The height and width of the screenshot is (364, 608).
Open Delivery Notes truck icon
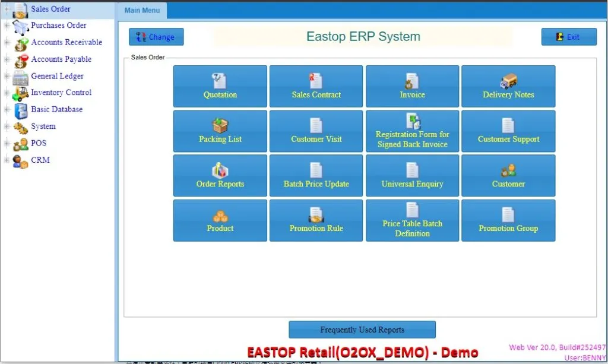coord(508,81)
